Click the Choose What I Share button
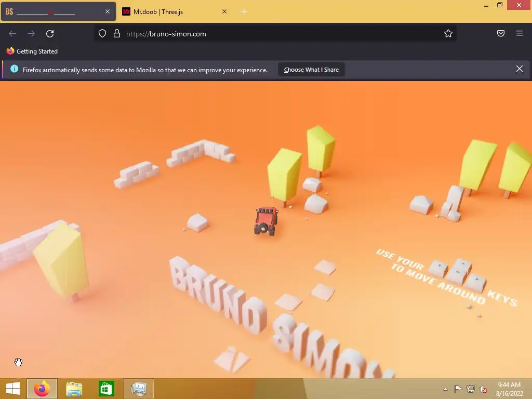The width and height of the screenshot is (532, 399). click(311, 70)
